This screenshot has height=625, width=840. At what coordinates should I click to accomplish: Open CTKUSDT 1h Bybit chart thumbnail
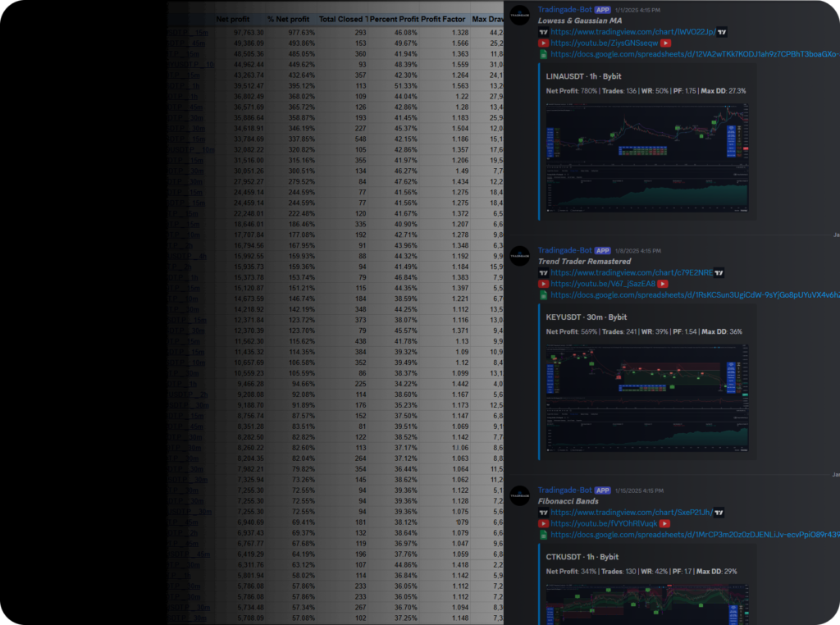pos(647,604)
